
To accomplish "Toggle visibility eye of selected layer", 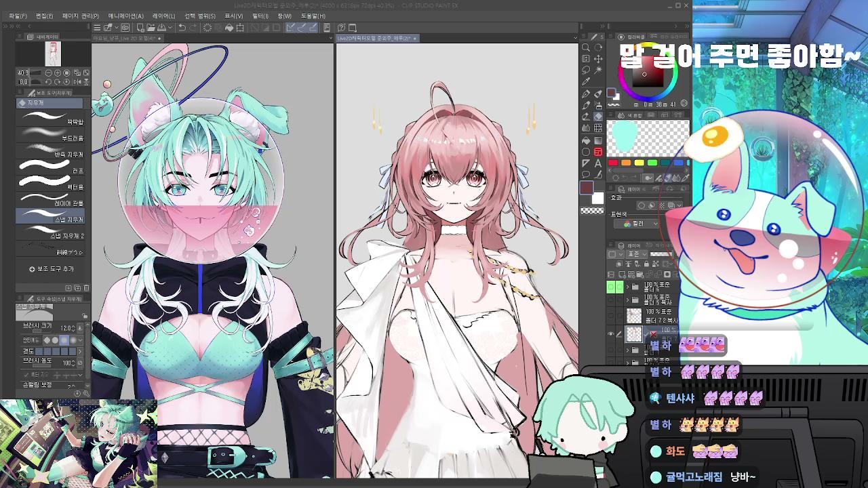I will point(611,334).
